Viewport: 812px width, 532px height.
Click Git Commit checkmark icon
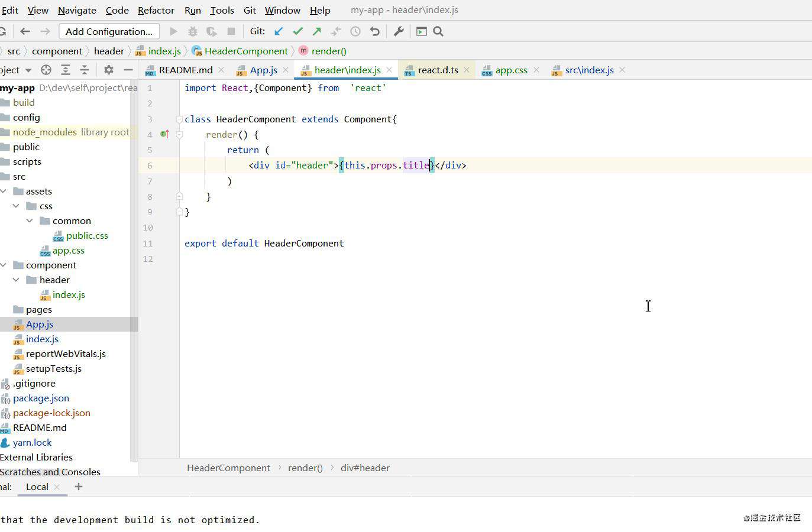pos(297,31)
